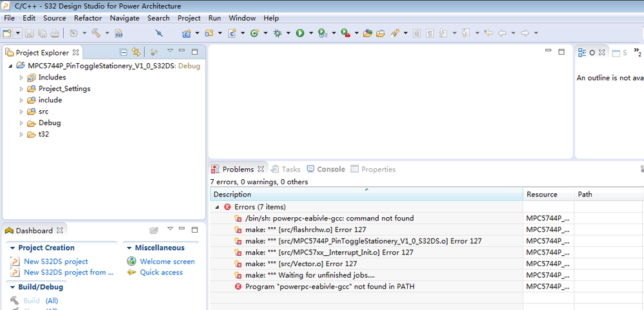Click the New C Source File icon
The height and width of the screenshot is (310, 644).
(x=232, y=34)
